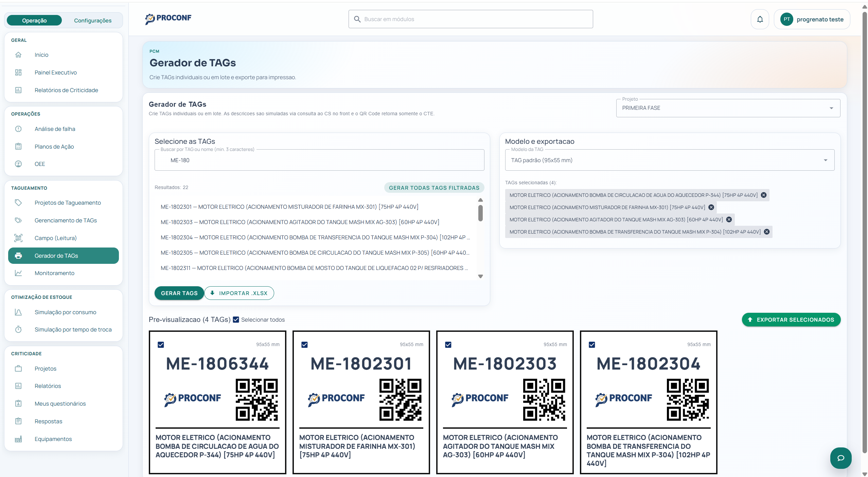The image size is (868, 477).
Task: Toggle the checkbox on the ME-1806344 tag card
Action: [x=161, y=345]
